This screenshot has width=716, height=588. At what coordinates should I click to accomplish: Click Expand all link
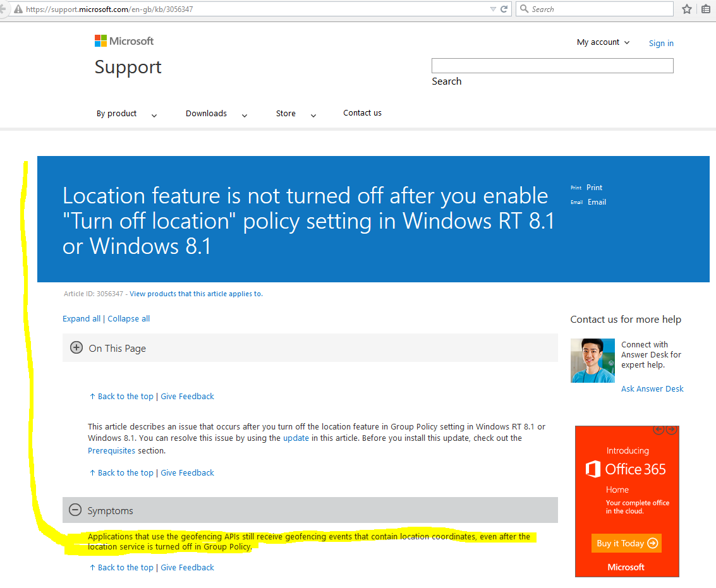[x=82, y=319]
